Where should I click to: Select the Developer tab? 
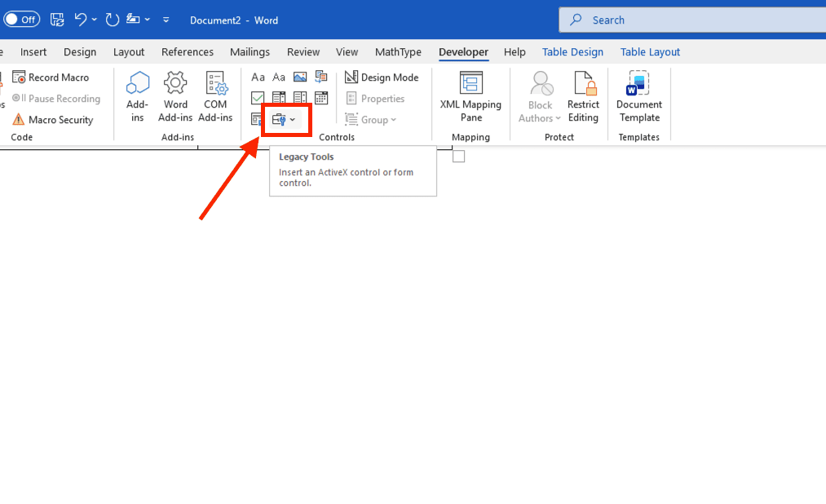(464, 52)
